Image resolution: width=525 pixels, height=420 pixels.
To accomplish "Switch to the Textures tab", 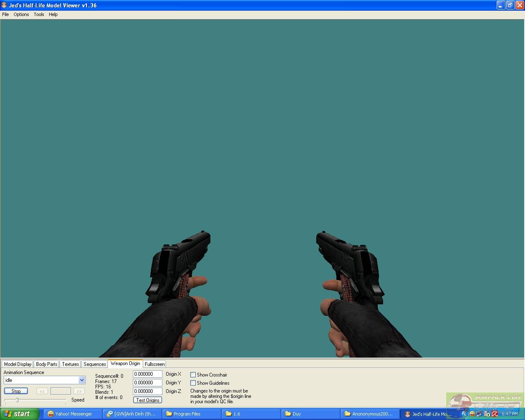I will click(x=70, y=364).
